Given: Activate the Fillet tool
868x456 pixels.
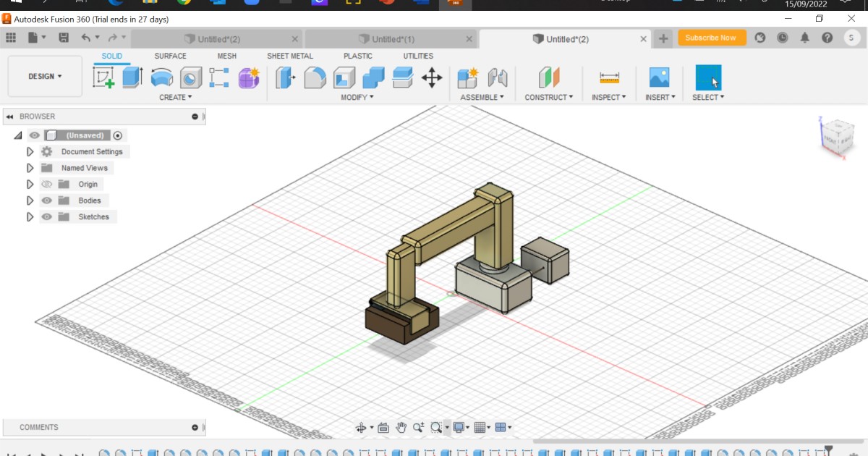Looking at the screenshot, I should tap(316, 78).
